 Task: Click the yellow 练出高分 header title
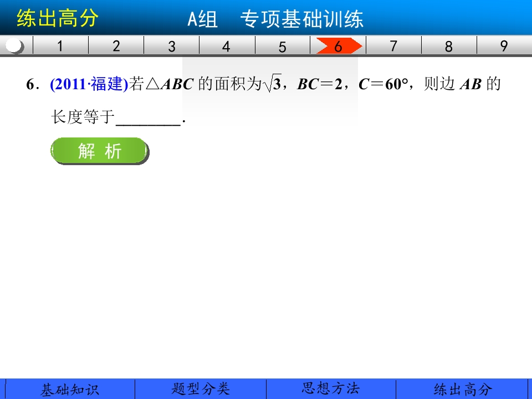click(x=58, y=18)
